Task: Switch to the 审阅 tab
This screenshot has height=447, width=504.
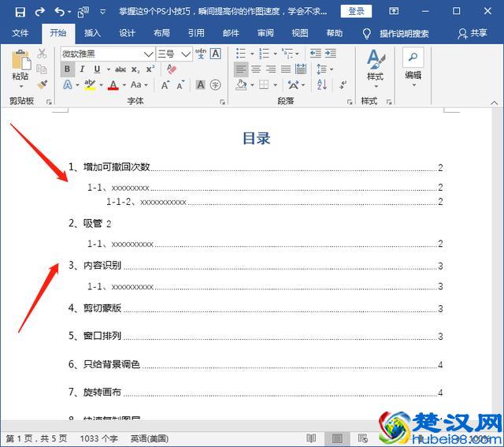Action: (x=265, y=33)
